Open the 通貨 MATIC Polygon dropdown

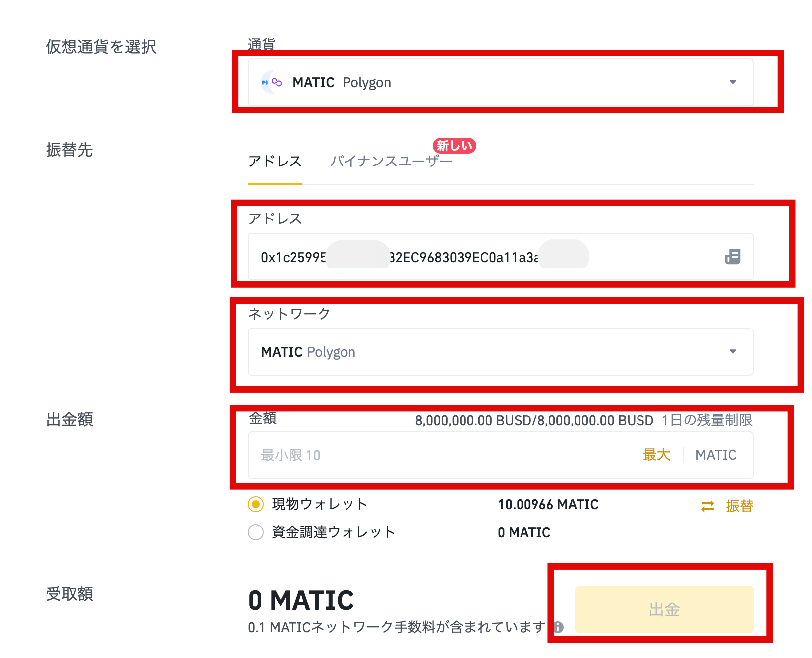click(500, 82)
